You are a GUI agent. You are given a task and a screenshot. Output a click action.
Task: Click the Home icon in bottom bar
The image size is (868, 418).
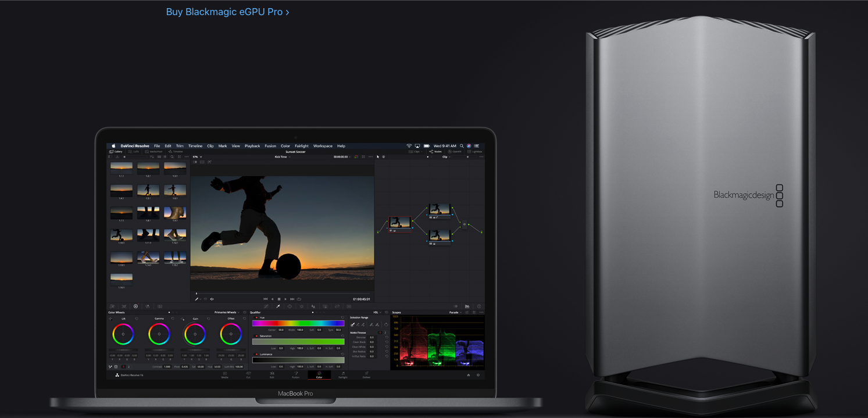(x=469, y=375)
